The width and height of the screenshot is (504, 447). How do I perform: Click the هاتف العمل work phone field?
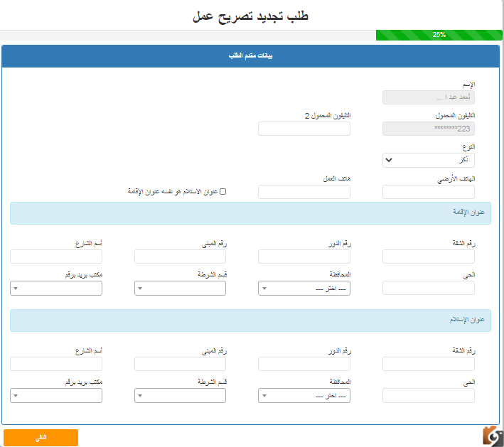point(304,192)
